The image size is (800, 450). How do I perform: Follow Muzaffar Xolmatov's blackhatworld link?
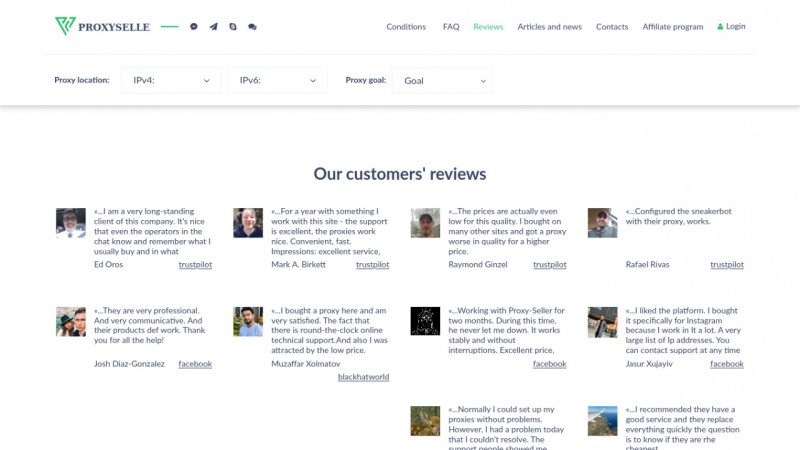(363, 377)
